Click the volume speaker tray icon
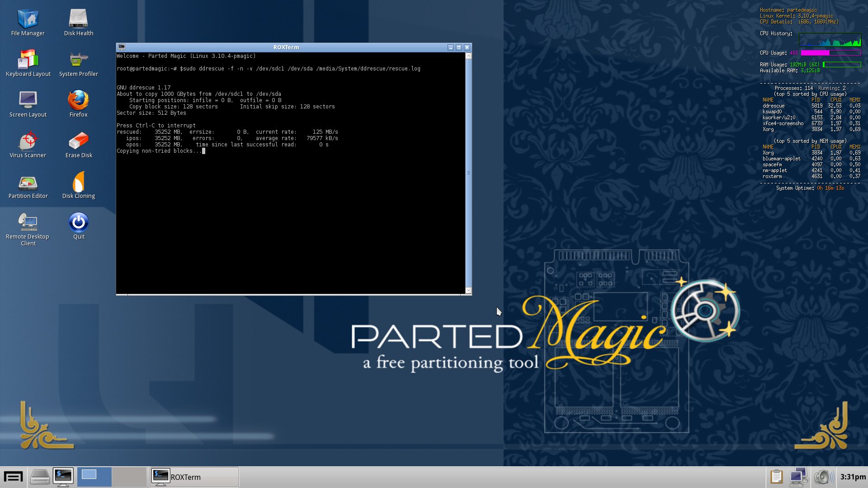Image resolution: width=868 pixels, height=488 pixels. pyautogui.click(x=824, y=477)
